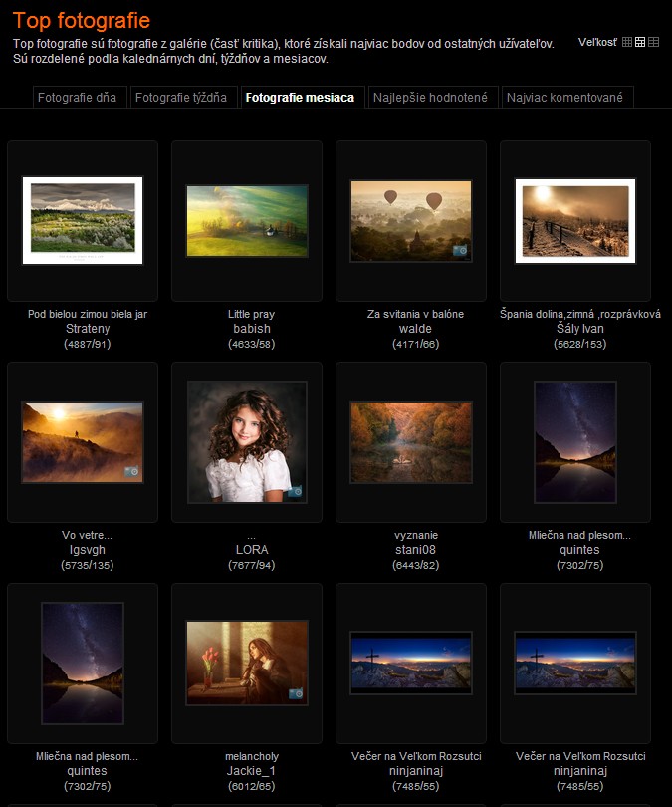Screen dimensions: 672x807
Task: Open Najviac komentované tab
Action: 564,98
